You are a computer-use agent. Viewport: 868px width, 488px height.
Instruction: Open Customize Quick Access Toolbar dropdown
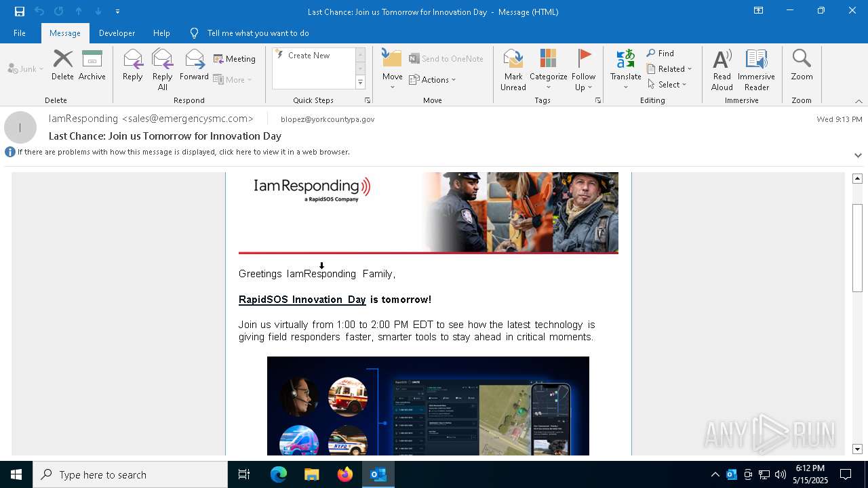pos(118,12)
